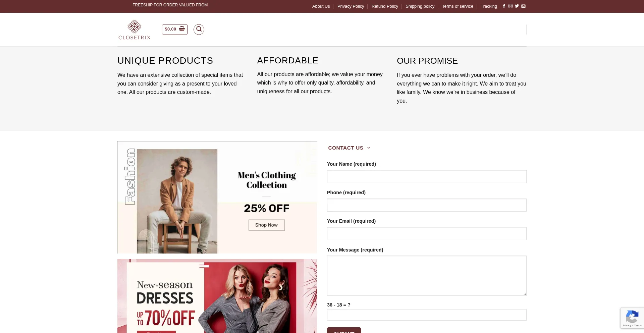The height and width of the screenshot is (333, 644).
Task: Open the Facebook social icon
Action: tap(504, 6)
